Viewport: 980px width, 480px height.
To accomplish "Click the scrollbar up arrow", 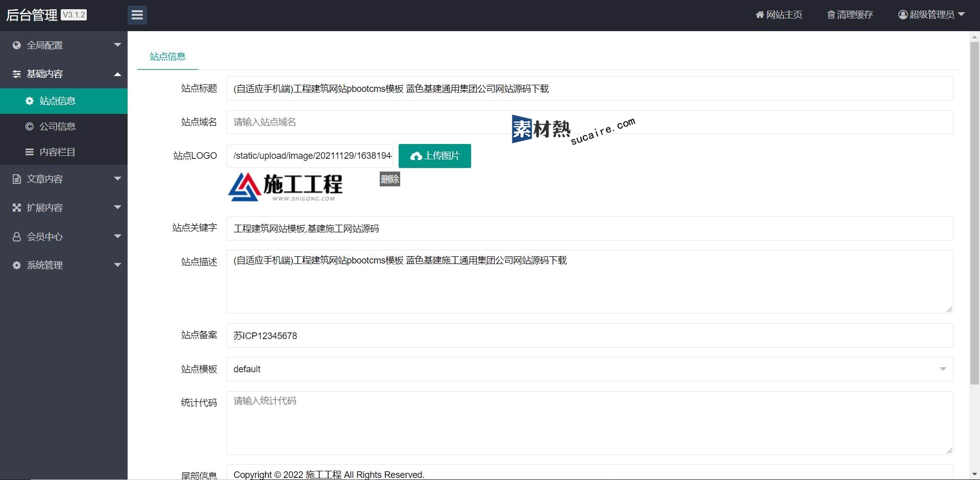I will [x=974, y=37].
